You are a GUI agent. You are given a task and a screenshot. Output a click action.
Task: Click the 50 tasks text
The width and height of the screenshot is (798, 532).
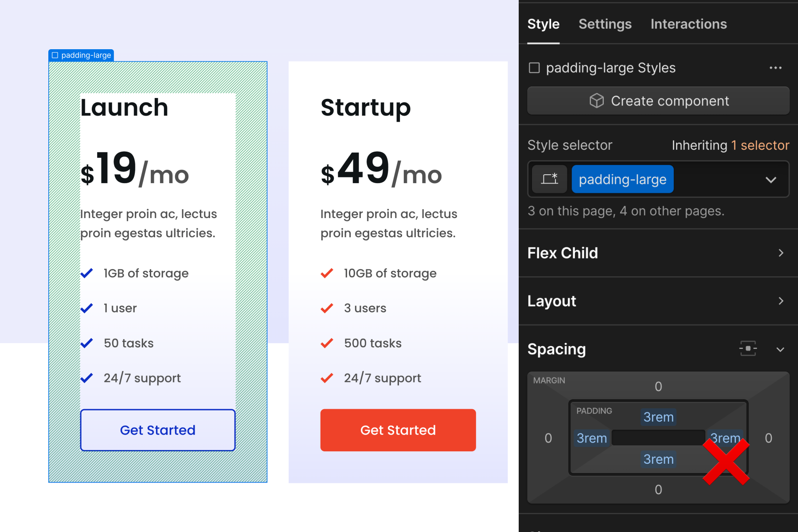[129, 343]
